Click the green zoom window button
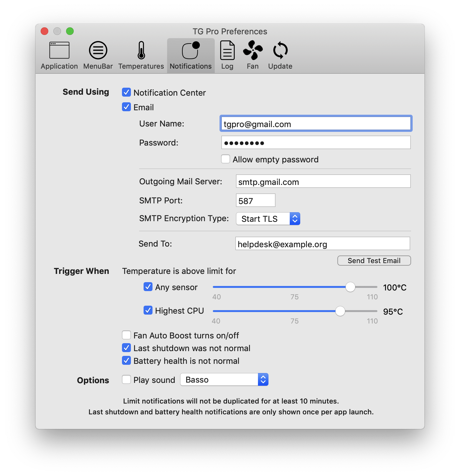 pyautogui.click(x=70, y=31)
